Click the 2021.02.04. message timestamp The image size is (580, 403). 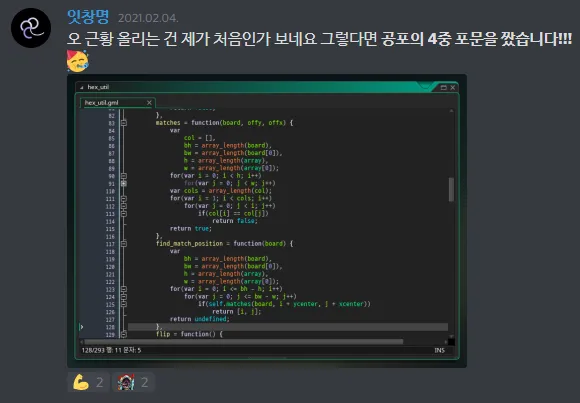click(x=148, y=18)
